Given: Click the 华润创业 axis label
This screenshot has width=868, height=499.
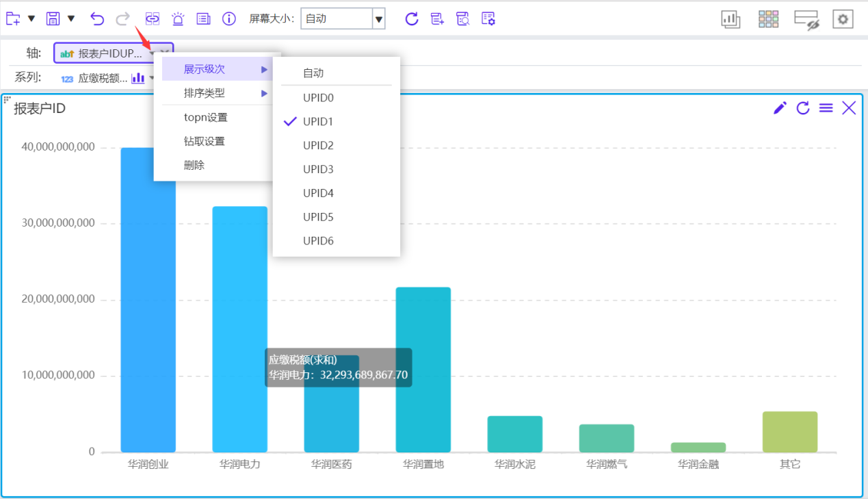Looking at the screenshot, I should 148,464.
